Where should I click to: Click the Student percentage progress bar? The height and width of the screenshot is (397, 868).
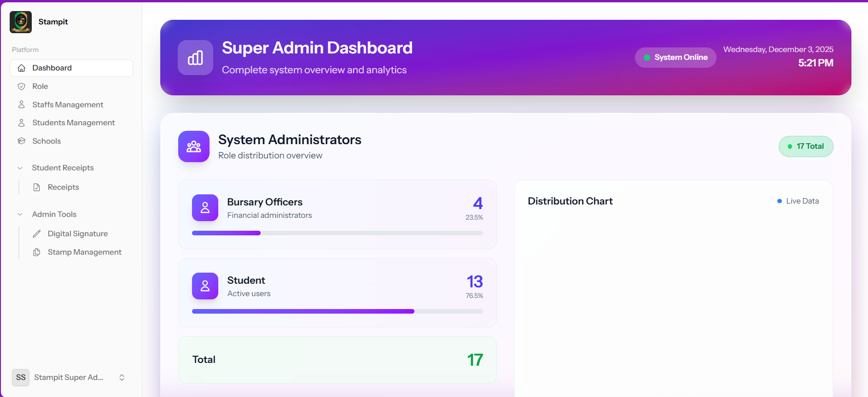coord(337,311)
